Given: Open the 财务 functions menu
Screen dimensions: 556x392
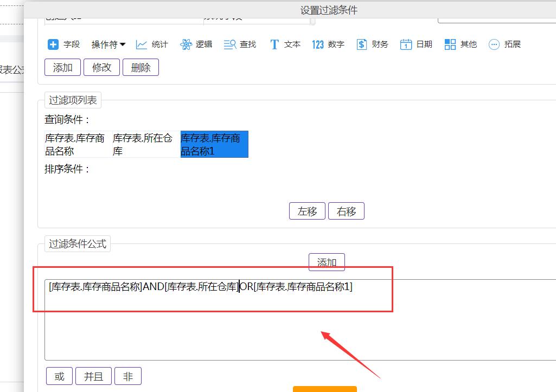Looking at the screenshot, I should coord(372,44).
